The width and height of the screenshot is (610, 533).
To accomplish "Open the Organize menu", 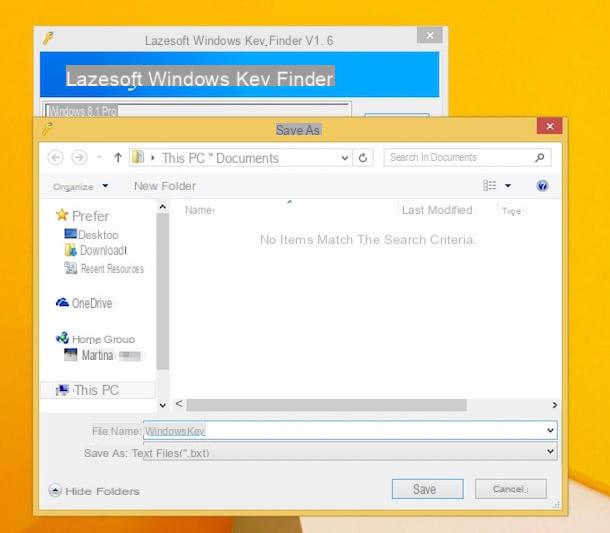I will (81, 187).
